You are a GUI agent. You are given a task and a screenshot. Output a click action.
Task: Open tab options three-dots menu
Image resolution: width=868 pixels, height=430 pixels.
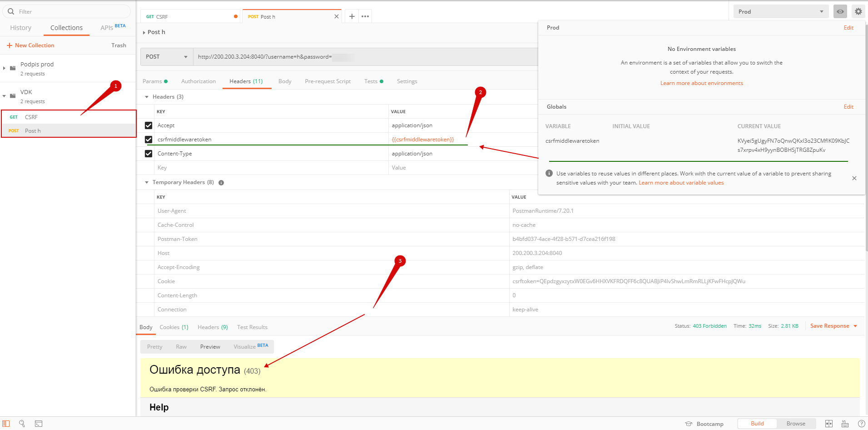[x=365, y=16]
